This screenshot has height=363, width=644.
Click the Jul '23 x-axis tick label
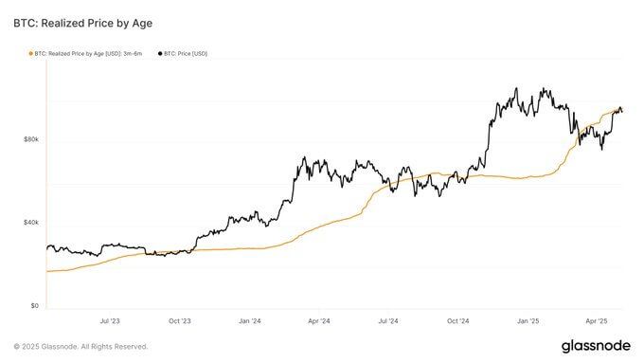110,320
